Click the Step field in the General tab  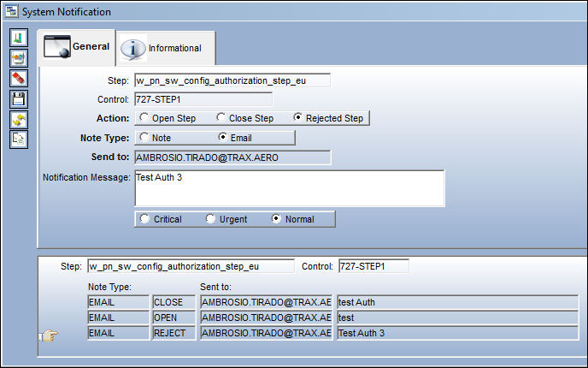click(x=232, y=80)
